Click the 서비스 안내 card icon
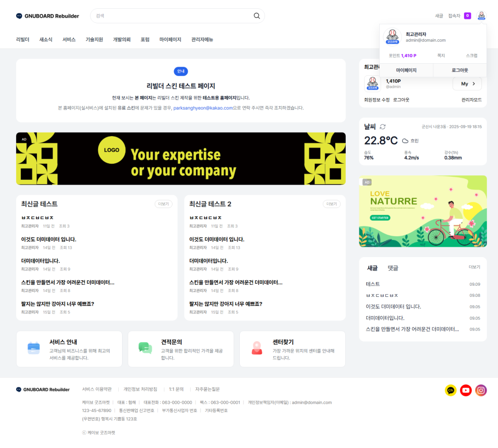Image resolution: width=498 pixels, height=448 pixels. point(34,348)
